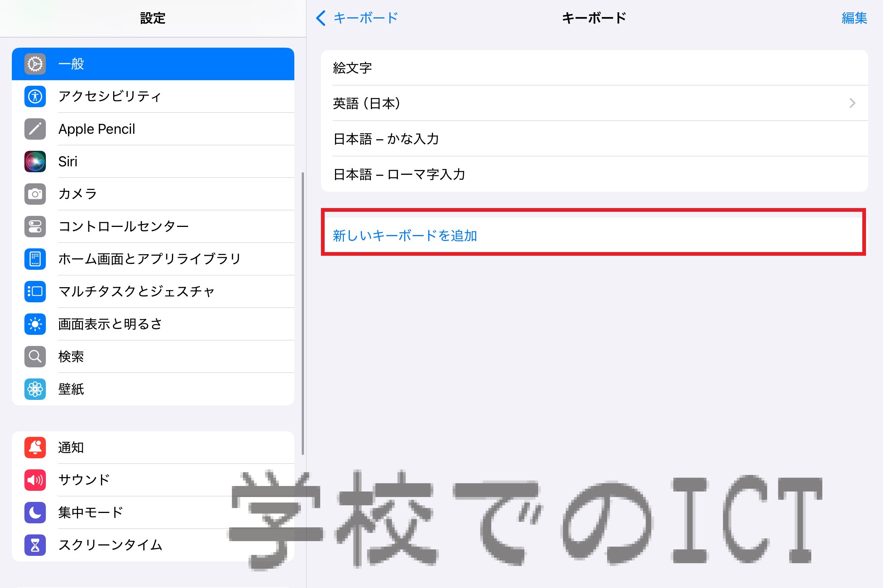This screenshot has width=883, height=588.
Task: Select 日本語 – ローマ字入力 keyboard row
Action: point(595,174)
